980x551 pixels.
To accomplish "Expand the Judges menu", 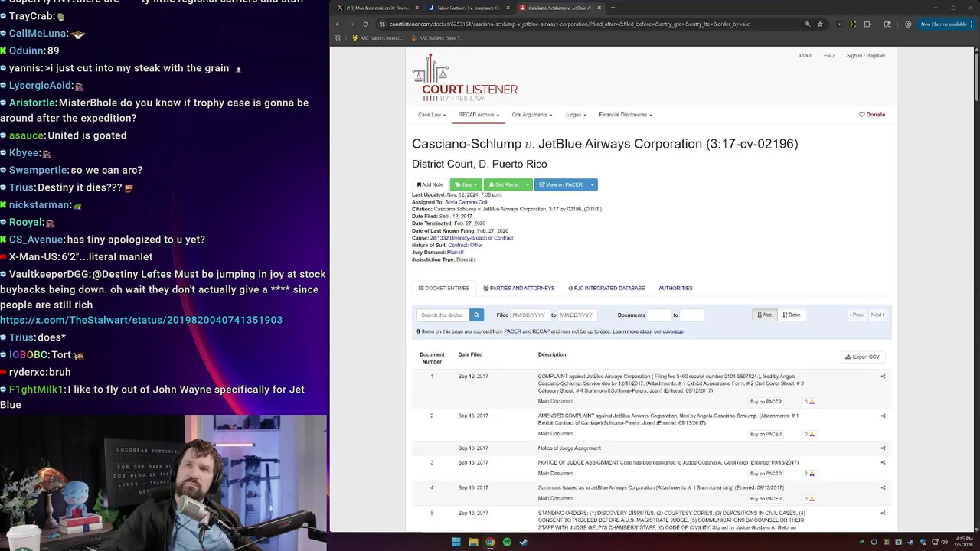I will tap(575, 115).
